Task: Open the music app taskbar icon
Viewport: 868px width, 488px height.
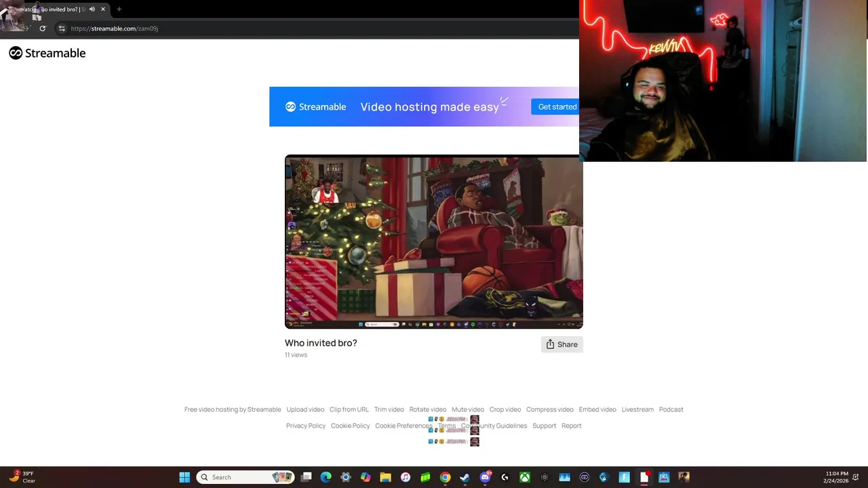Action: pyautogui.click(x=406, y=477)
